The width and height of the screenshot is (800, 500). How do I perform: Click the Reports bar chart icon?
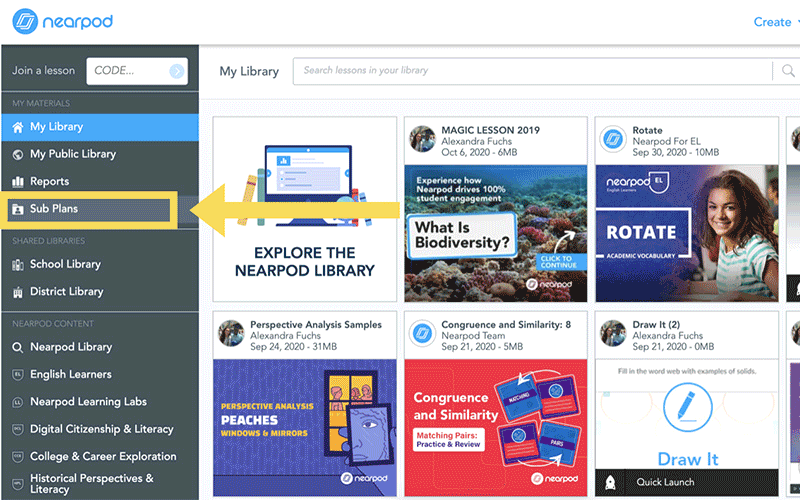[18, 182]
